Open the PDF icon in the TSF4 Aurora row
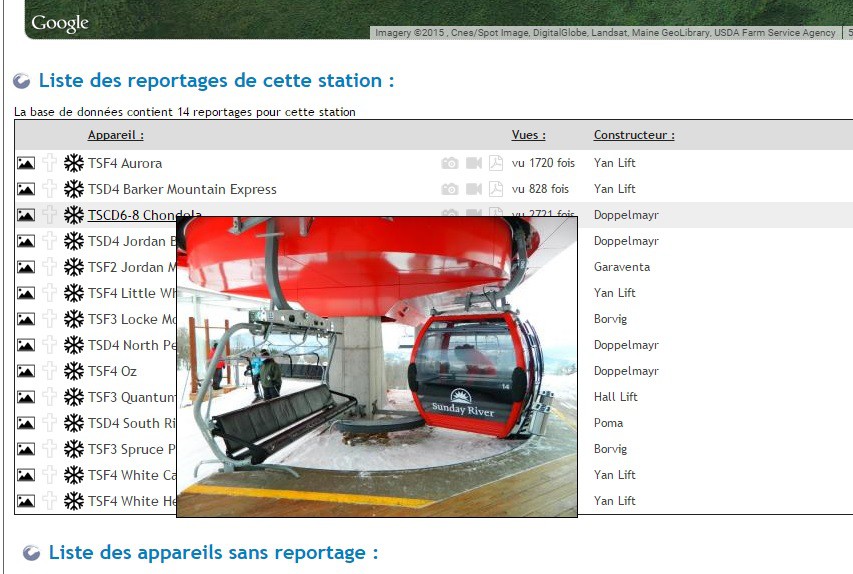Image resolution: width=853 pixels, height=574 pixels. (496, 163)
